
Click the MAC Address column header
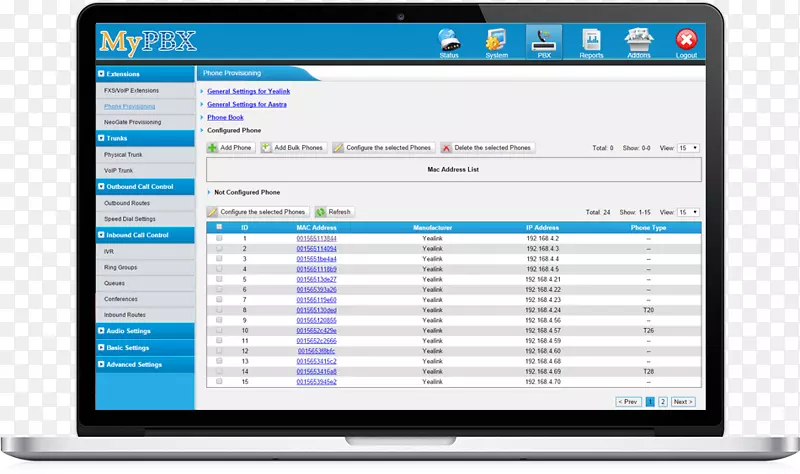pyautogui.click(x=316, y=228)
